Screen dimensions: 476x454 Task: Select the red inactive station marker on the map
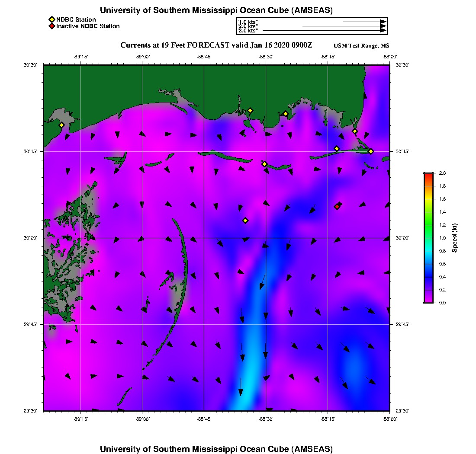click(x=337, y=207)
